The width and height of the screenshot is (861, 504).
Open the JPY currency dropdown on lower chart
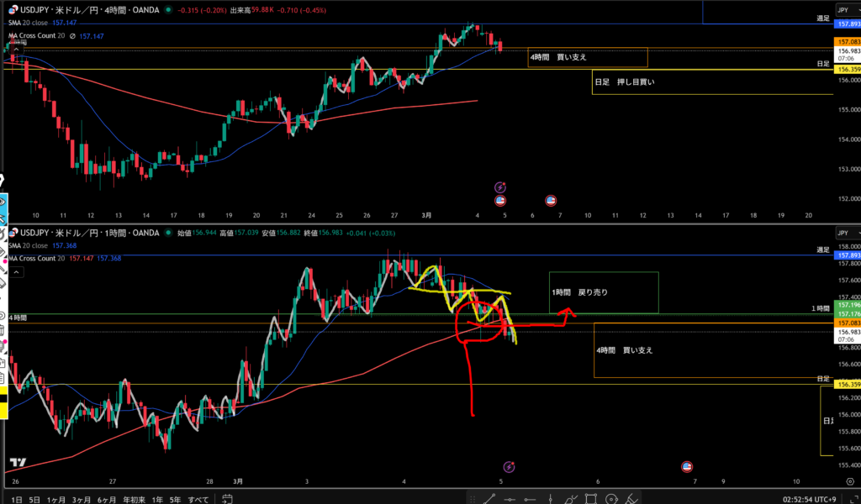point(843,232)
